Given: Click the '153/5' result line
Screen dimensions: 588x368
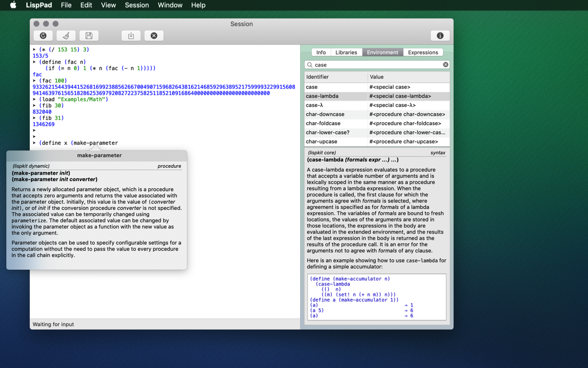Looking at the screenshot, I should pyautogui.click(x=40, y=56).
